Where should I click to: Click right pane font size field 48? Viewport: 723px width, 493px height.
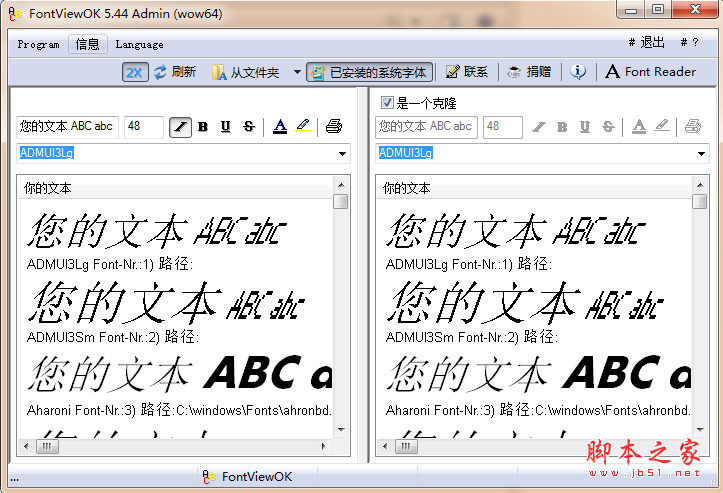pyautogui.click(x=503, y=127)
